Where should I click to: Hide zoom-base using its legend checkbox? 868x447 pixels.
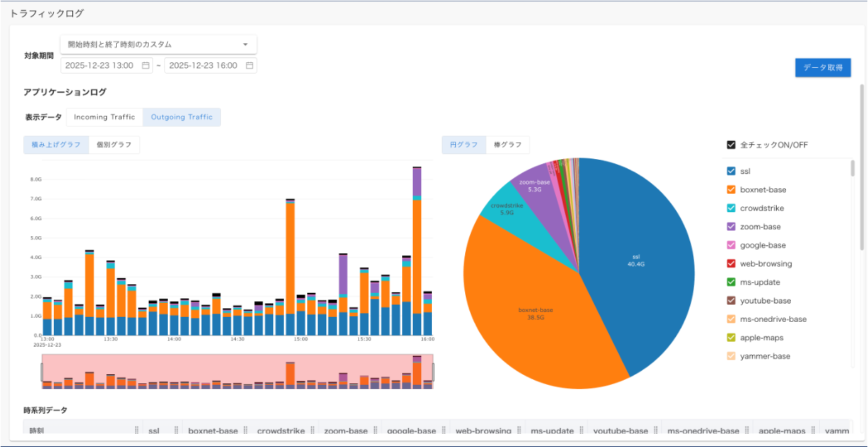pyautogui.click(x=731, y=226)
